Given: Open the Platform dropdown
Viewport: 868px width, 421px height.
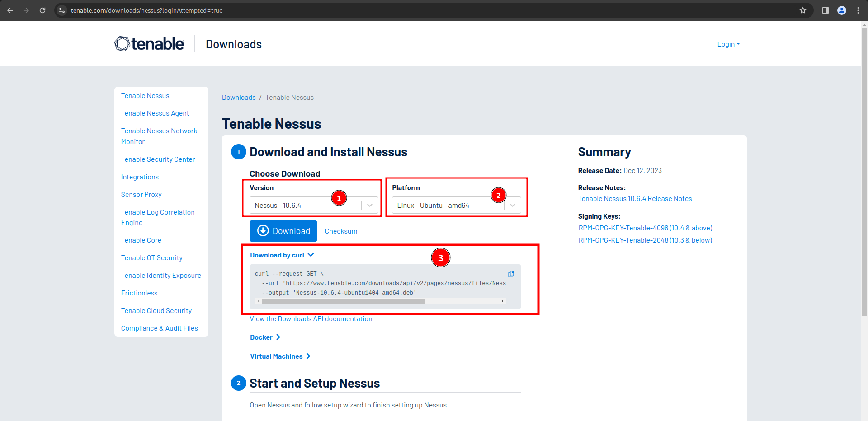Looking at the screenshot, I should (456, 206).
